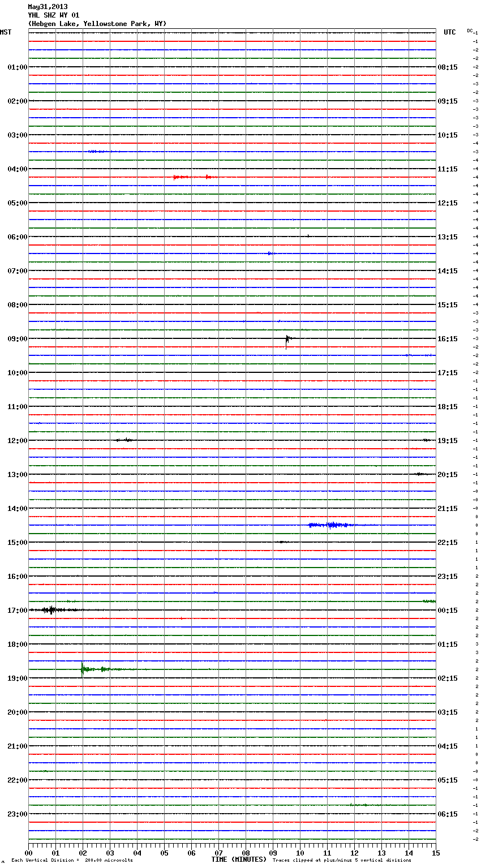Click minute 00 on the time axis

point(28,853)
